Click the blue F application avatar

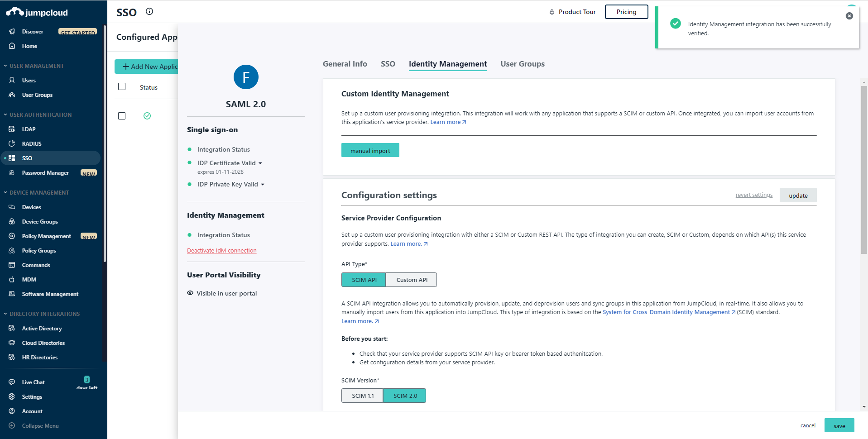[246, 77]
